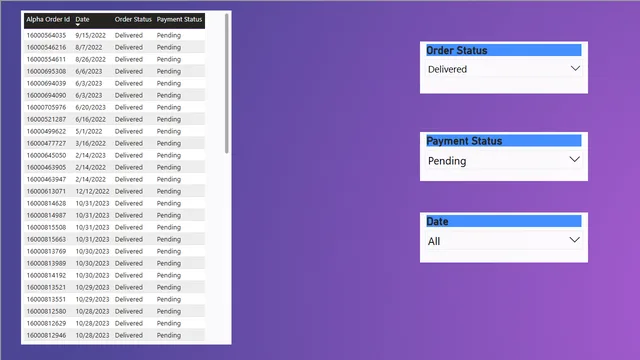Click the 6/20/2023 date cell
This screenshot has width=640, height=360.
pyautogui.click(x=90, y=107)
